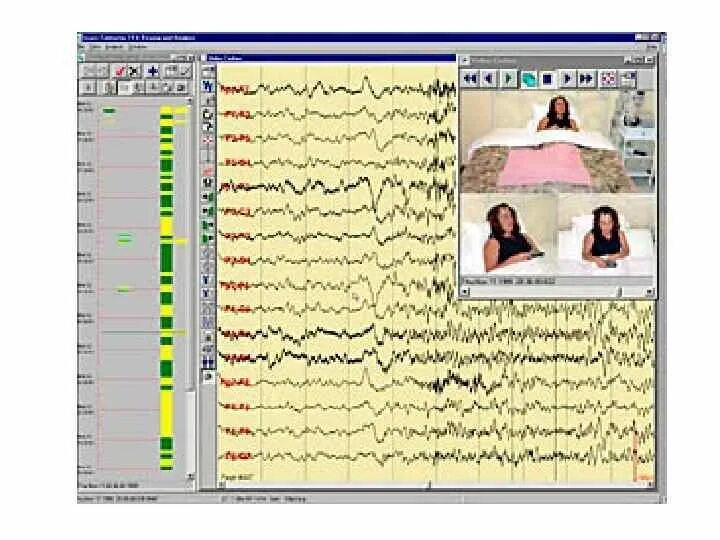The height and width of the screenshot is (540, 720).
Task: Click the fast-forward double arrow in the video window
Action: click(586, 79)
